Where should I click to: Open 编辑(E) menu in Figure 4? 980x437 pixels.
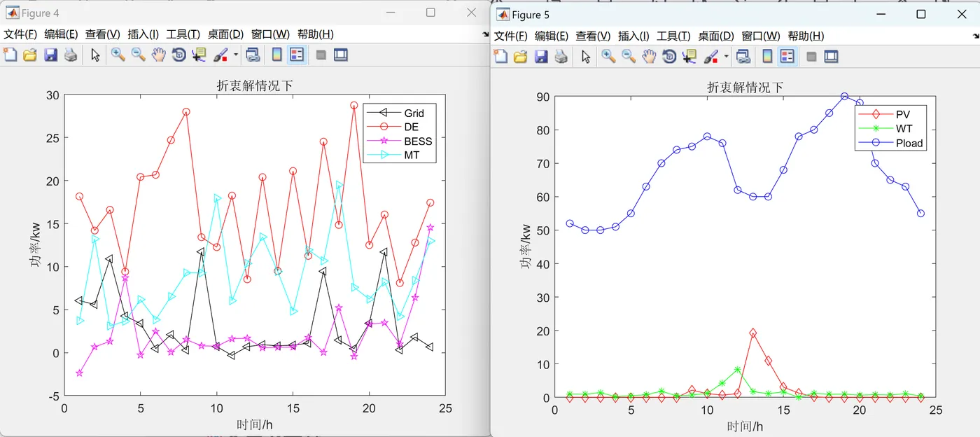coord(62,34)
